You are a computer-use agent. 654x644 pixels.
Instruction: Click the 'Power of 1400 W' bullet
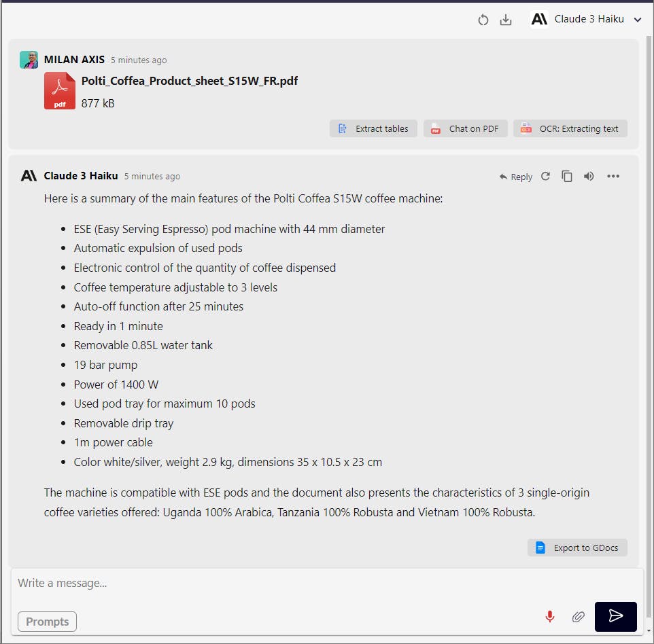[x=116, y=384]
